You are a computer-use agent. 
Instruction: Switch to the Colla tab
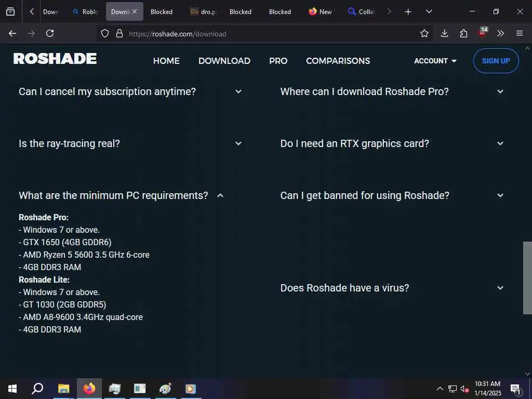tap(361, 11)
